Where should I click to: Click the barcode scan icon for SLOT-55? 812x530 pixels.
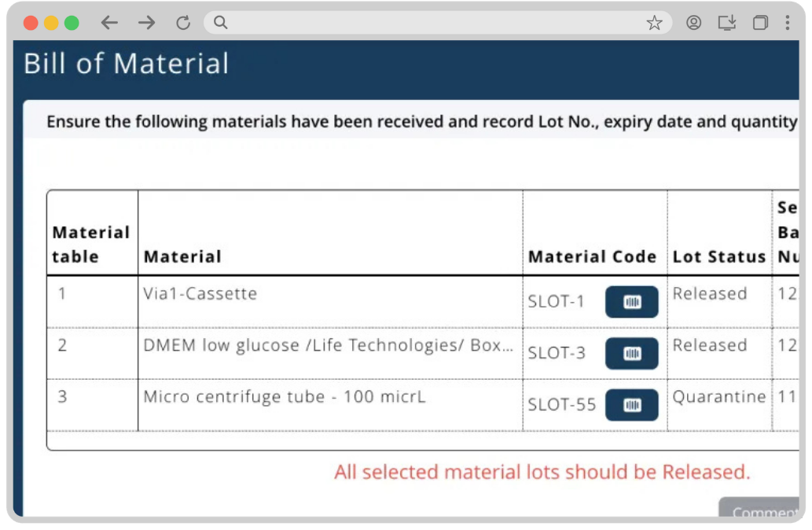pyautogui.click(x=631, y=405)
